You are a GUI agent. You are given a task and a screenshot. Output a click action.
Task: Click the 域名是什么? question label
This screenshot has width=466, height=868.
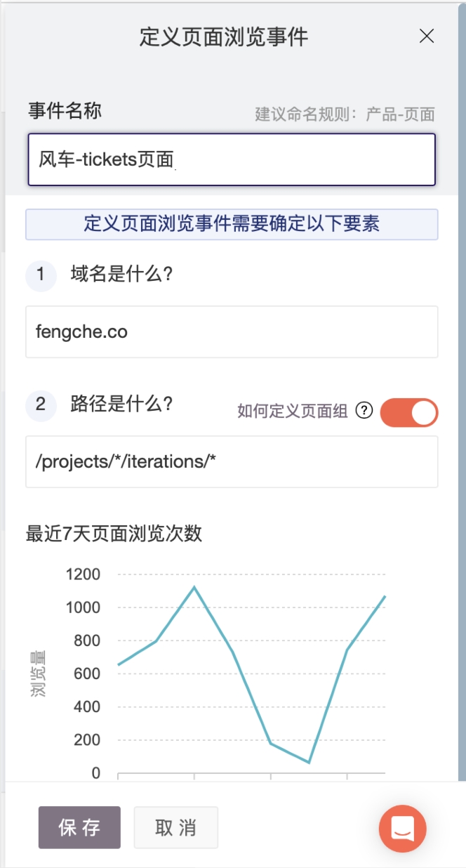(121, 275)
